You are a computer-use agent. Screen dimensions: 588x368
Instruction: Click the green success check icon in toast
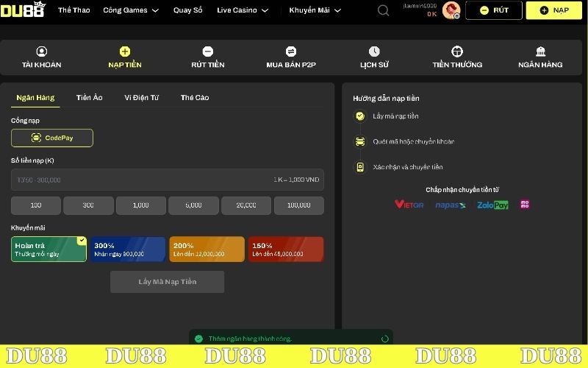[x=198, y=339]
